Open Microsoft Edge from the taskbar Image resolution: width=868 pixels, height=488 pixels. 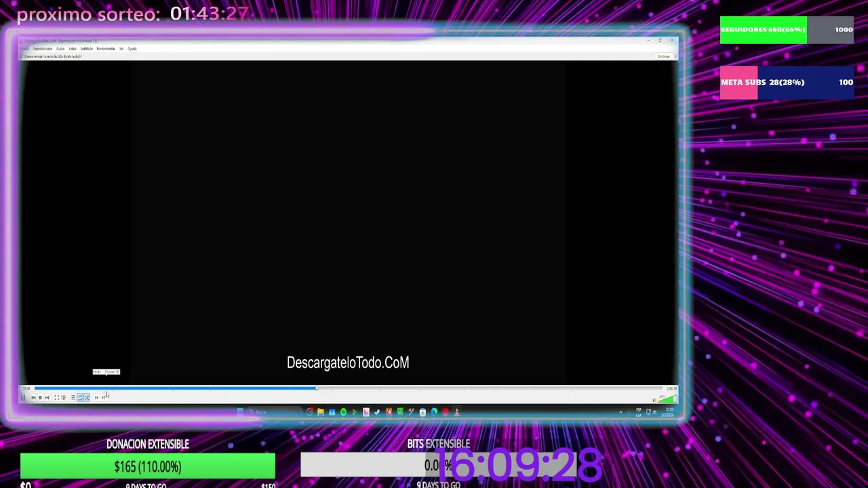click(x=434, y=412)
